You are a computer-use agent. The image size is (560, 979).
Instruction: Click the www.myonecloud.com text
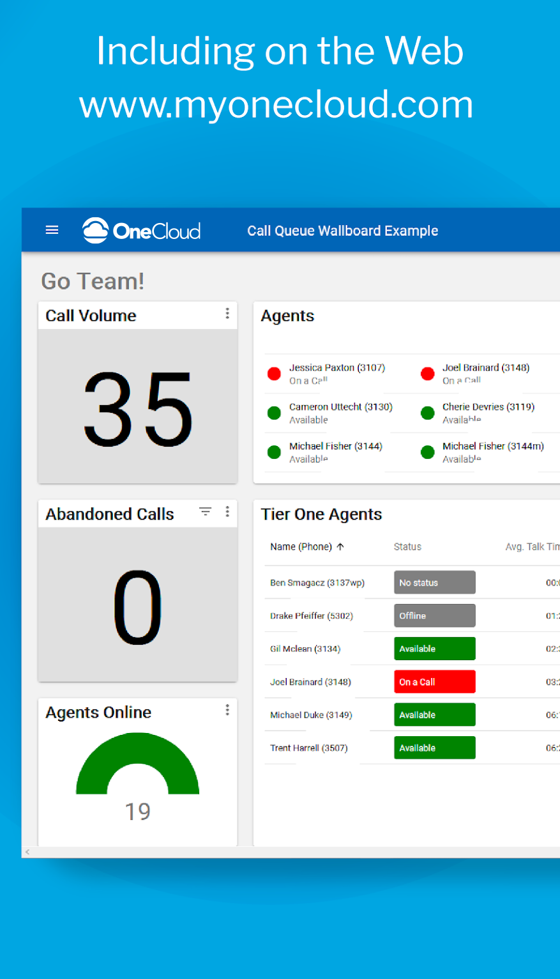click(276, 105)
